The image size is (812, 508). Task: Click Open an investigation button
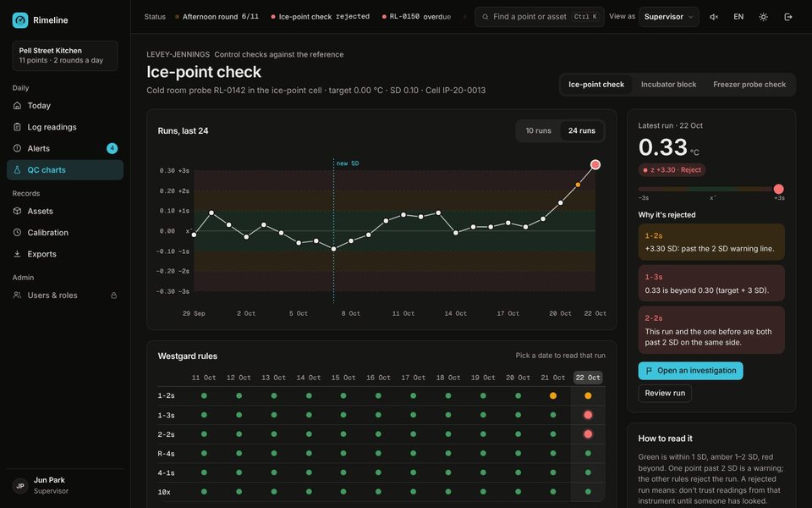tap(690, 371)
